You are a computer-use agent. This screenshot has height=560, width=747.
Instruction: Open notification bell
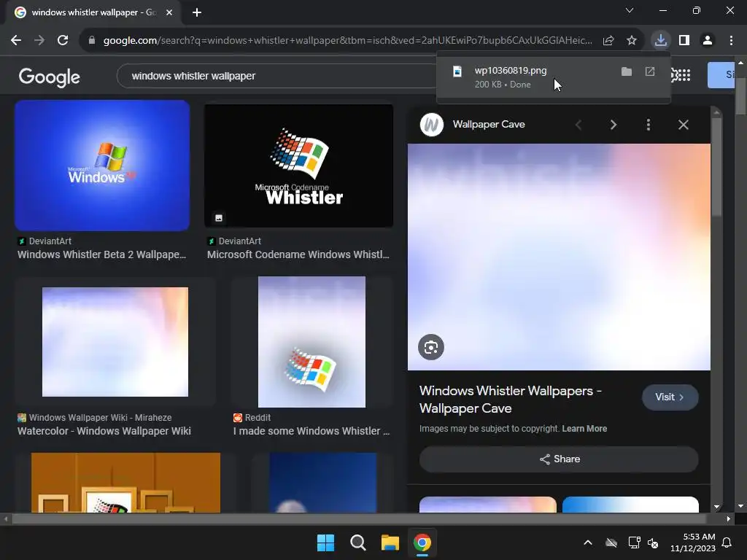pos(727,542)
